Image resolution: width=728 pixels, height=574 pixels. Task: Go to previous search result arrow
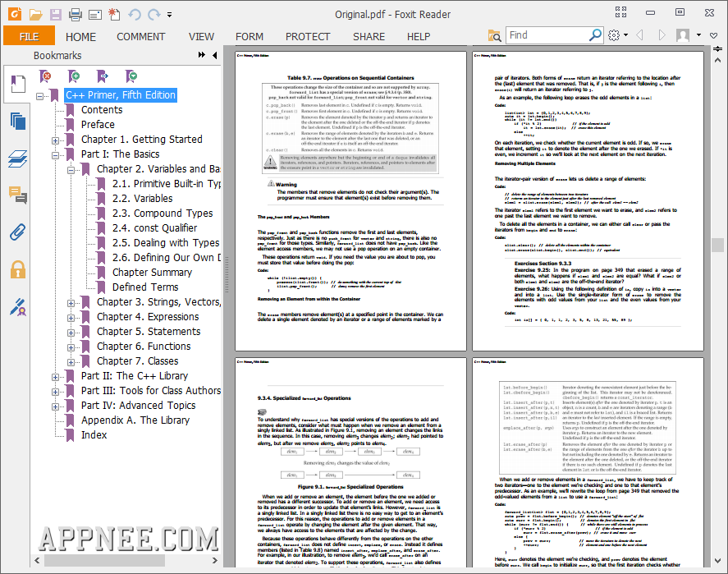(x=640, y=35)
